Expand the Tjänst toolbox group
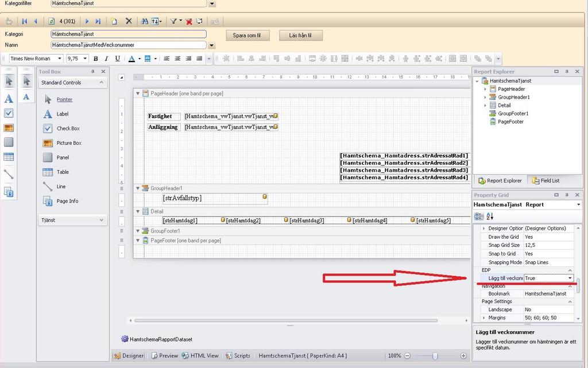The width and height of the screenshot is (588, 368). click(102, 220)
